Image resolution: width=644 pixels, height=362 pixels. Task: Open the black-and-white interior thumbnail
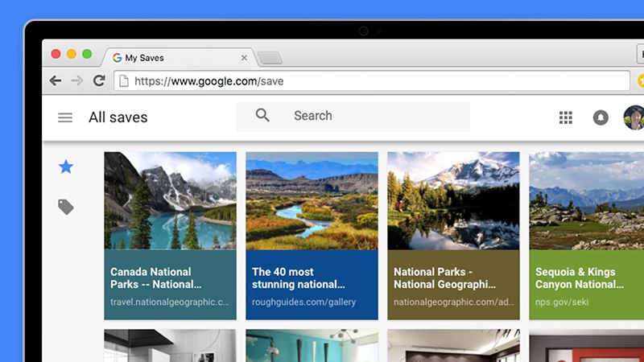170,346
